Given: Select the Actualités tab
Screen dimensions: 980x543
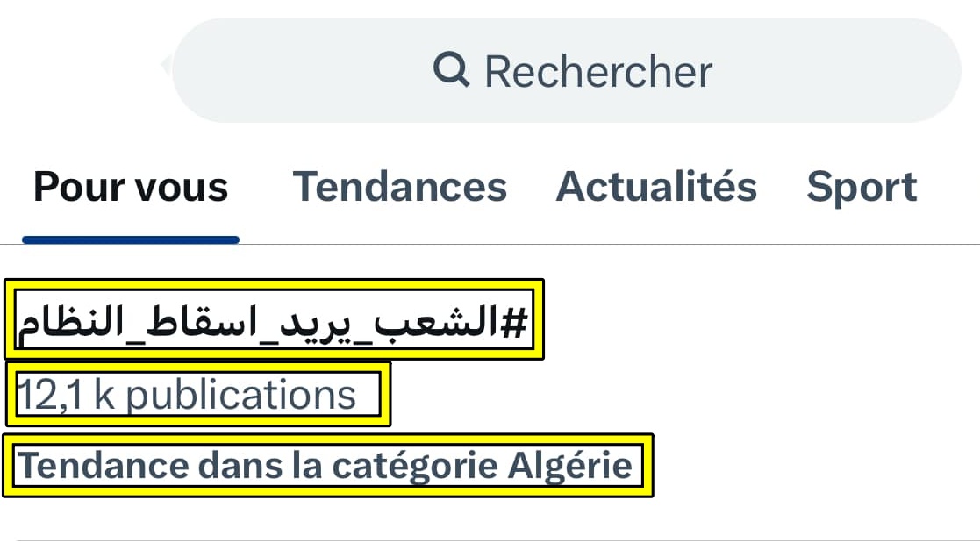Looking at the screenshot, I should [656, 187].
